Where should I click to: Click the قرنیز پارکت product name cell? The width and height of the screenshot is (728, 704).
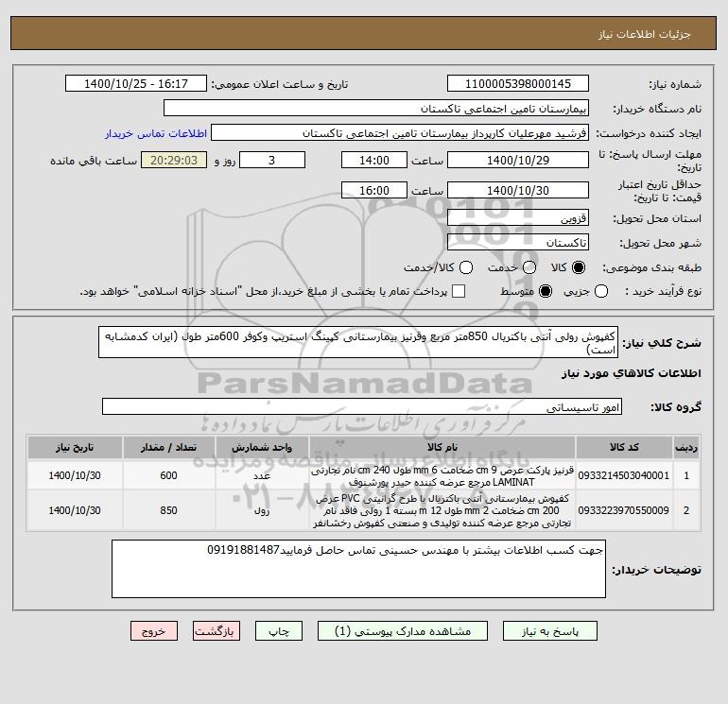pyautogui.click(x=442, y=475)
